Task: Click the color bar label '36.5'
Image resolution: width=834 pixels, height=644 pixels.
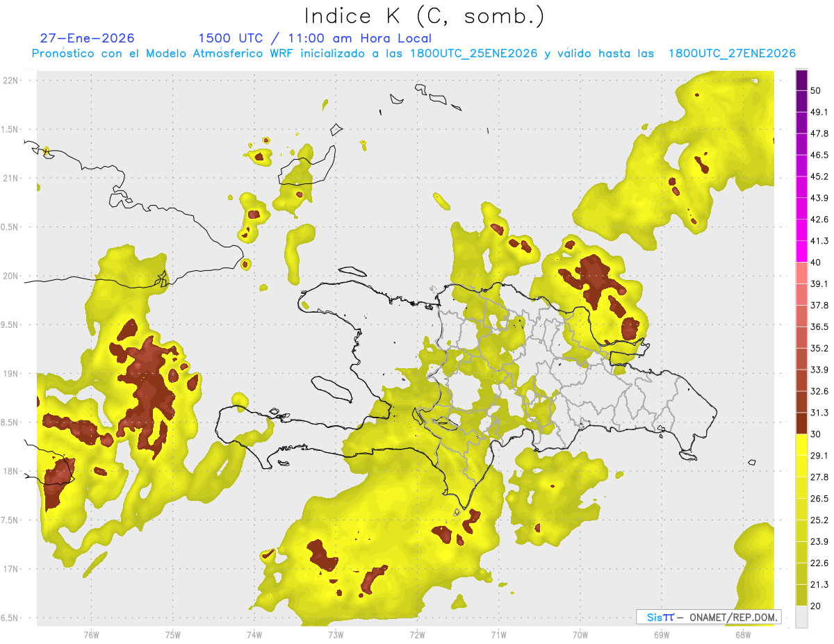Action: coord(819,327)
